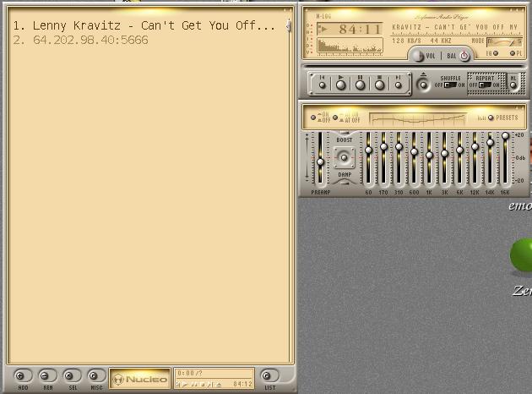Toggle the PL playlist window button
The image size is (532, 394).
[513, 53]
